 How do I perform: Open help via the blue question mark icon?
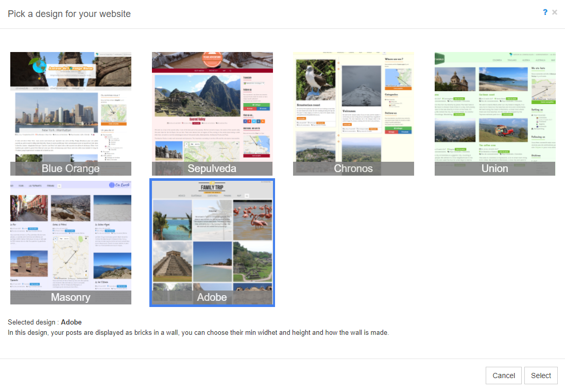[x=545, y=12]
